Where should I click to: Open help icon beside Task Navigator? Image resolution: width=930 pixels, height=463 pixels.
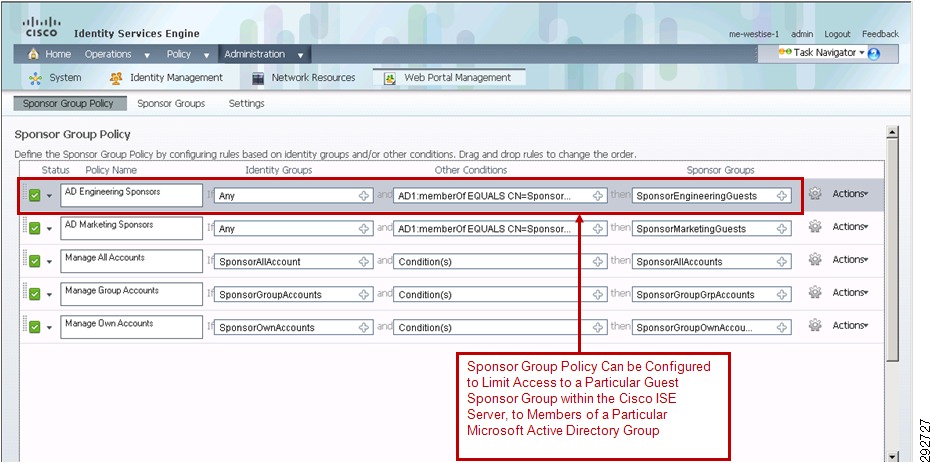pyautogui.click(x=874, y=54)
